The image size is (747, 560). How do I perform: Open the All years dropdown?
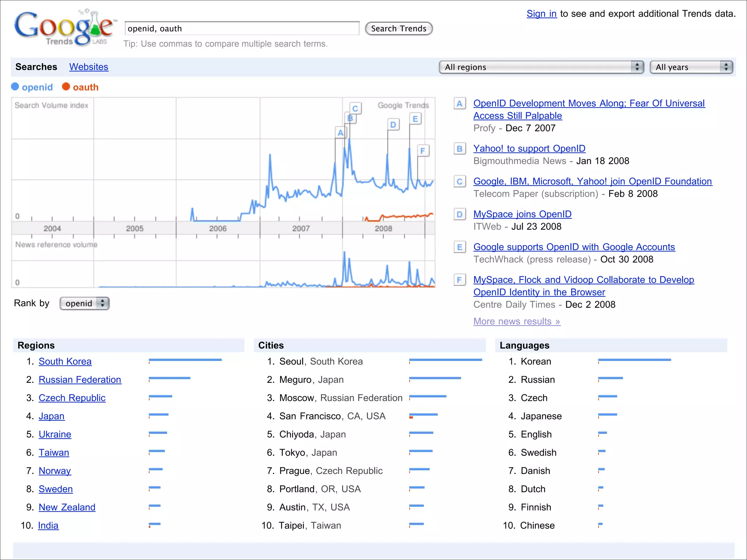(x=691, y=67)
